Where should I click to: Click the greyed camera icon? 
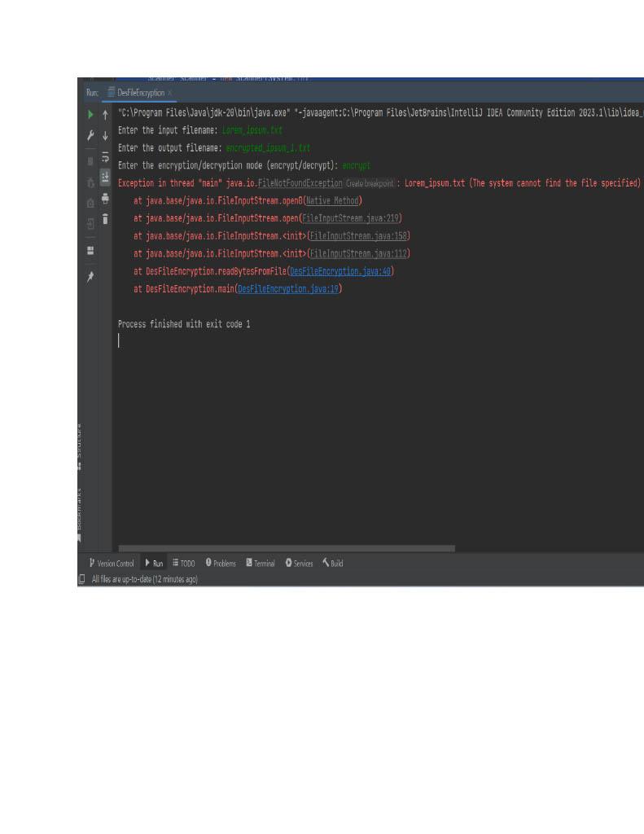pyautogui.click(x=90, y=203)
